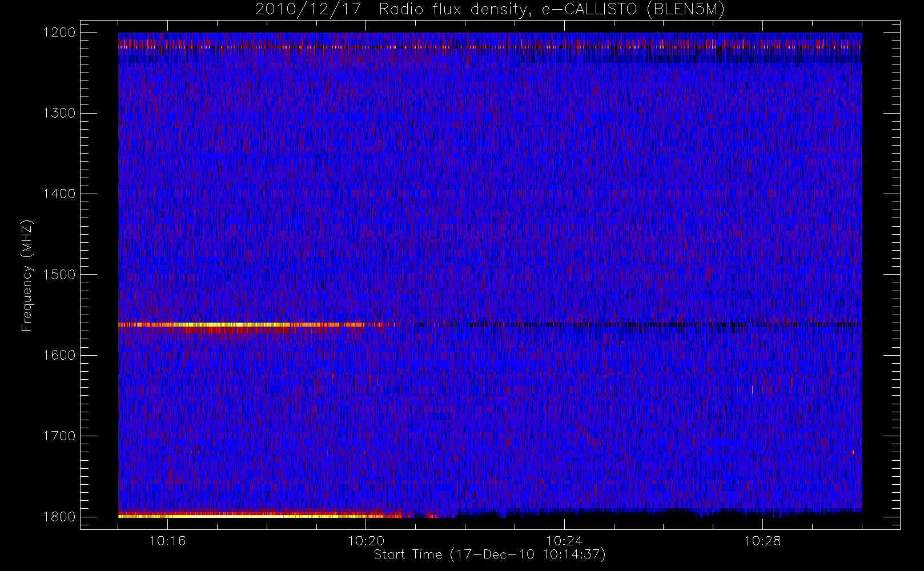
Task: Click the 1500 frequency tick label
Action: pyautogui.click(x=59, y=275)
